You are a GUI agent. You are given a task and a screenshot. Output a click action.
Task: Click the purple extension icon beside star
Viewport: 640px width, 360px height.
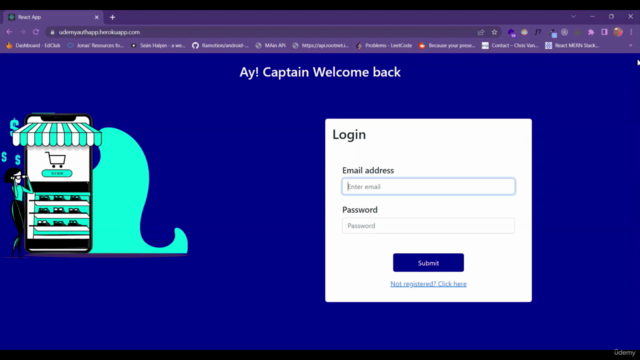511,32
